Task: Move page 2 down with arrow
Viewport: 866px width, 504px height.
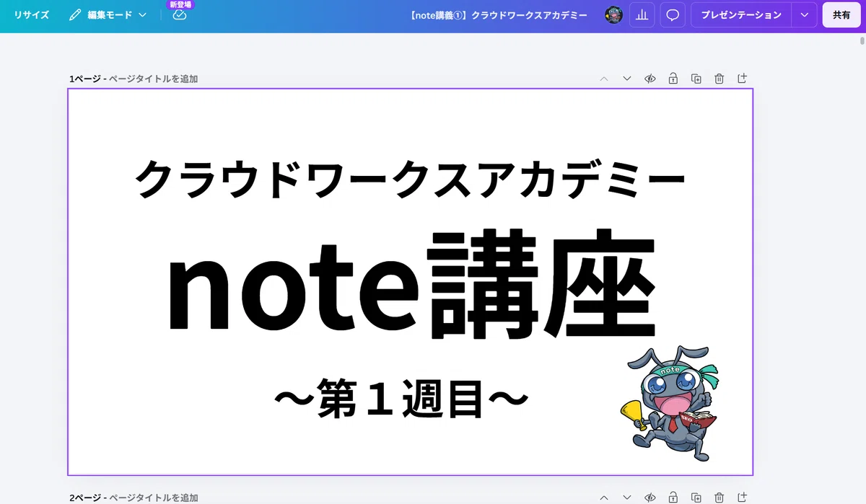Action: 627,498
